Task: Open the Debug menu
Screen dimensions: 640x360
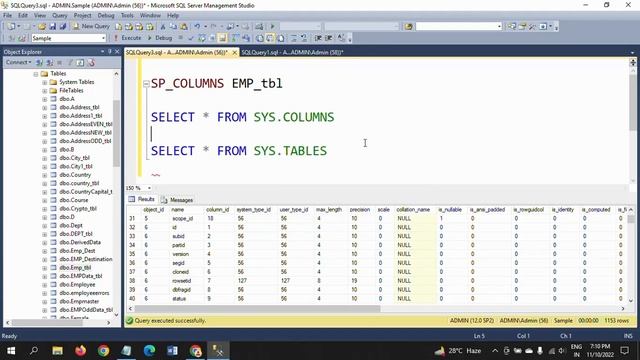Action: [x=106, y=15]
